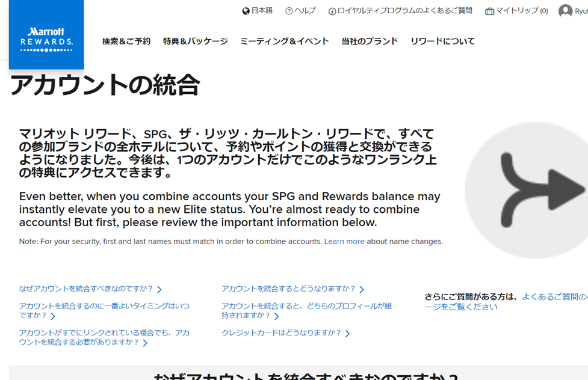Click アカウントを統合するのに一番よいタイミング question link
This screenshot has height=380, width=588.
click(104, 311)
